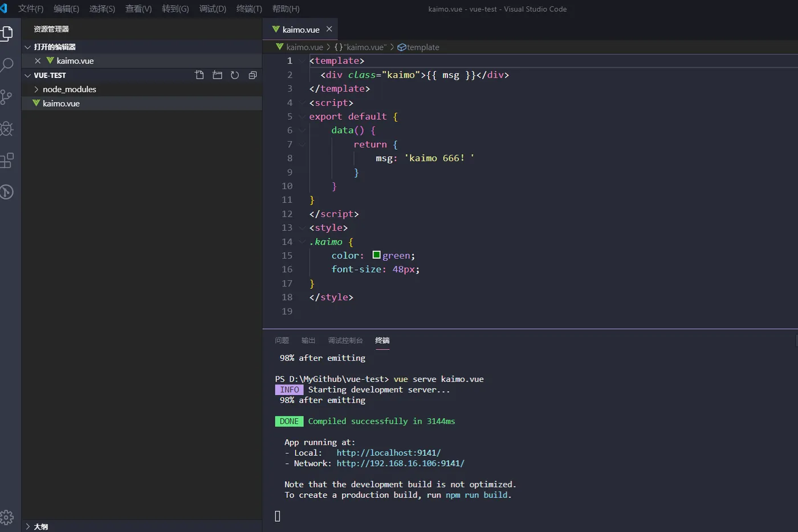Click the template symbol icon in breadcrumb
The width and height of the screenshot is (798, 532).
click(x=401, y=47)
